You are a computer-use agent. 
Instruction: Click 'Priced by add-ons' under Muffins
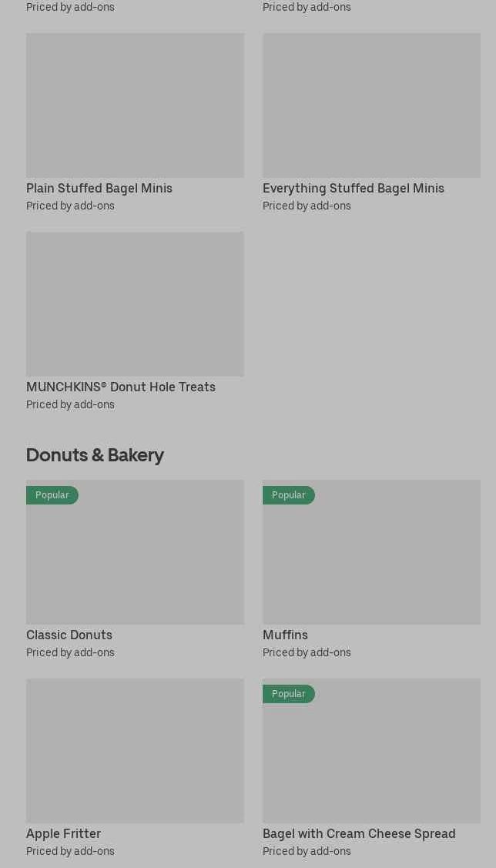coord(307,652)
